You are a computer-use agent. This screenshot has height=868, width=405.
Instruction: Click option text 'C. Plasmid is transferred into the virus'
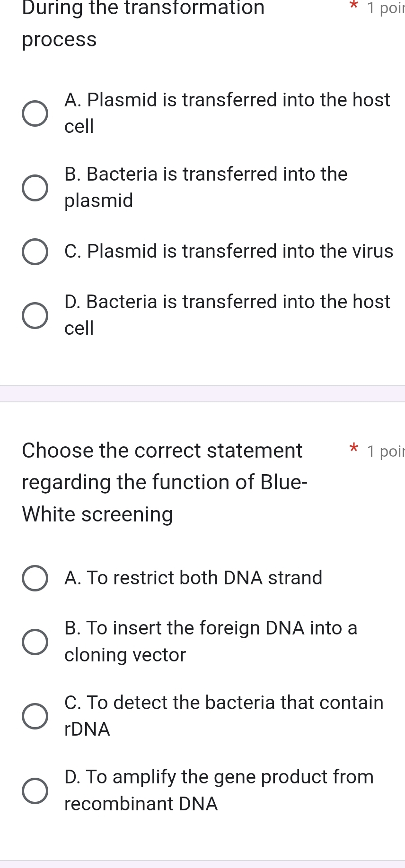coord(229,251)
